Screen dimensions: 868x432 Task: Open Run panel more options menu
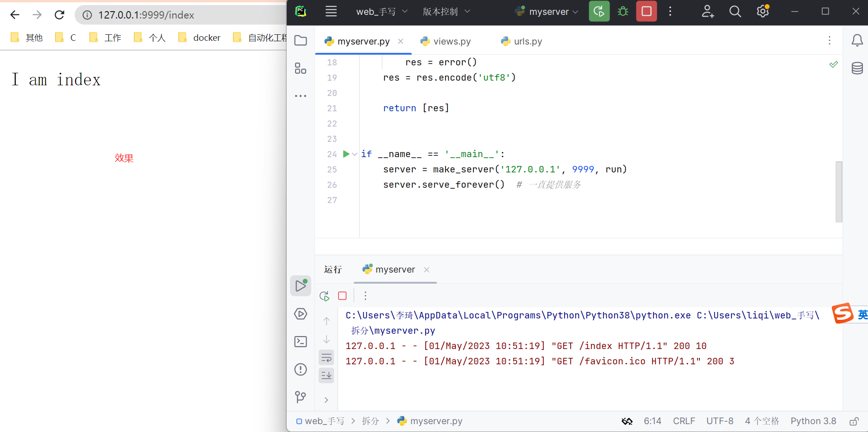click(x=365, y=296)
